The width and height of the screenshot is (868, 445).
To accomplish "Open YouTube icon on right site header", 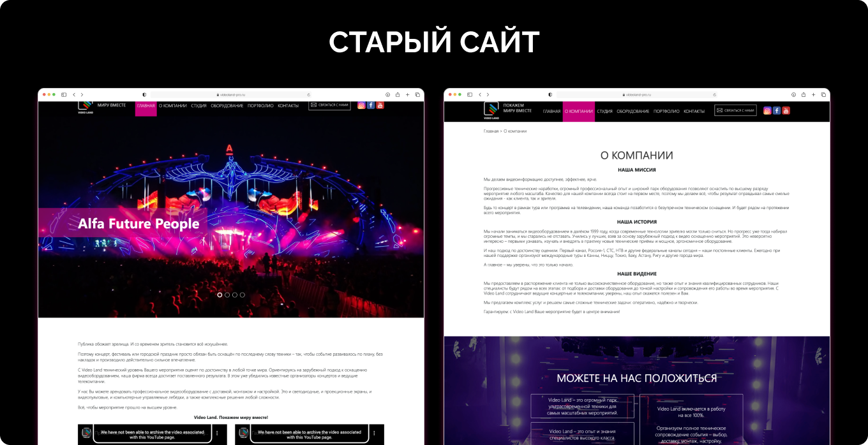I will click(x=786, y=110).
